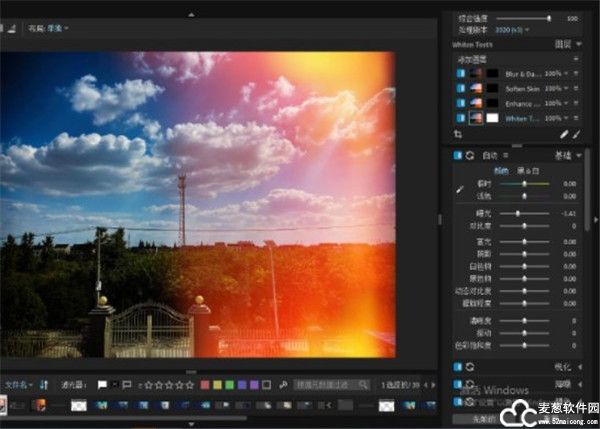
Task: Expand the file name sort dropdown
Action: (18, 384)
